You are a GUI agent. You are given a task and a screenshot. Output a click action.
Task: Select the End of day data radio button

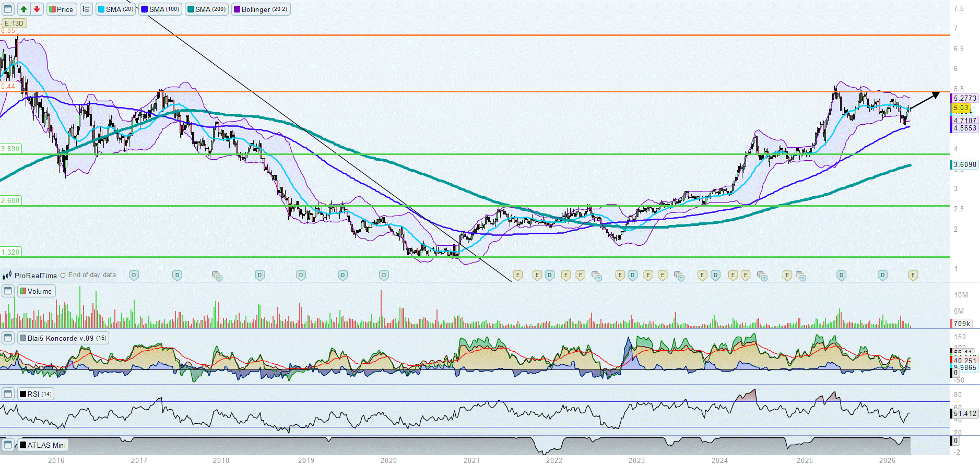[x=63, y=276]
